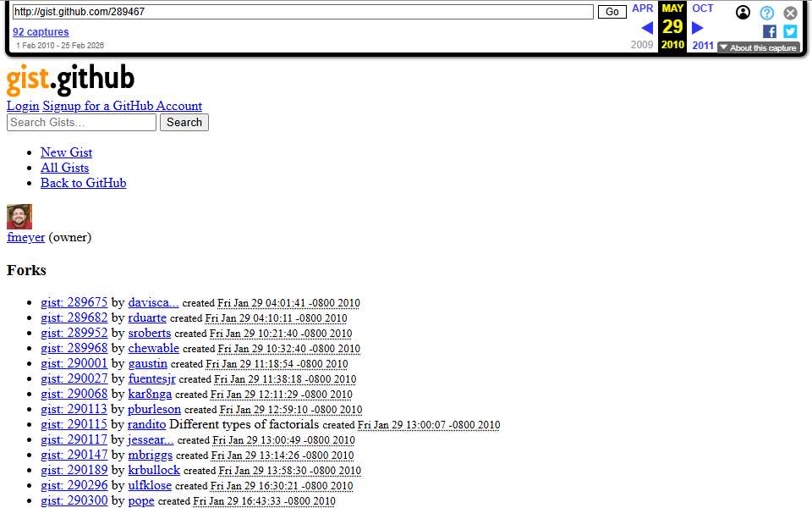Viewport: 812px width, 508px height.
Task: Visit jessear... profile link
Action: coord(151,439)
